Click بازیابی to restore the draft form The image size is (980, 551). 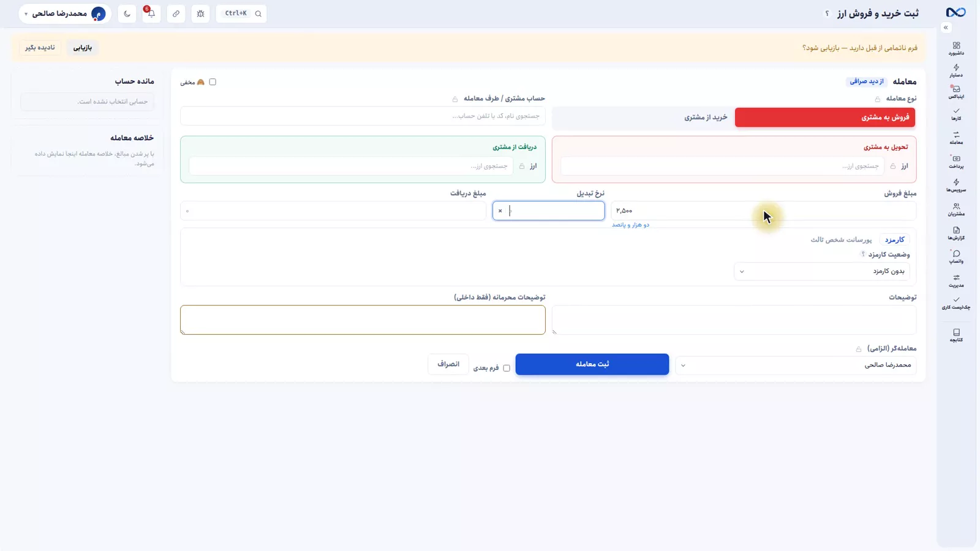click(83, 48)
